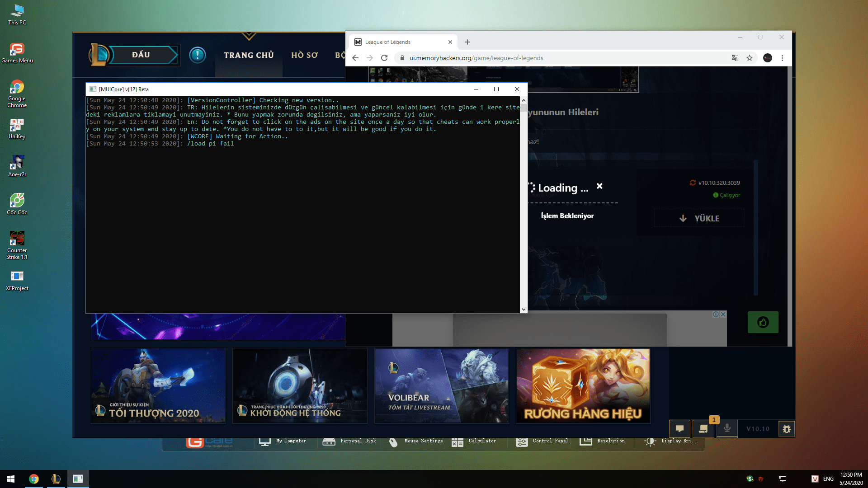868x488 pixels.
Task: Dismiss the Loading popup with the X
Action: [x=599, y=186]
